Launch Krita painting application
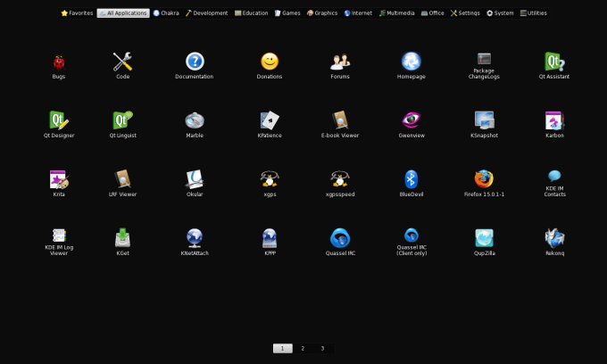The image size is (607, 364). [59, 179]
